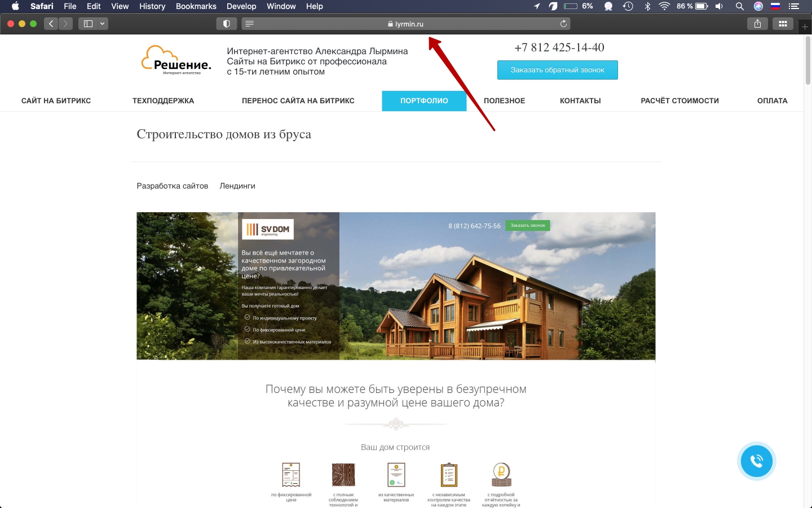Show tab overview grid icon

pyautogui.click(x=783, y=24)
